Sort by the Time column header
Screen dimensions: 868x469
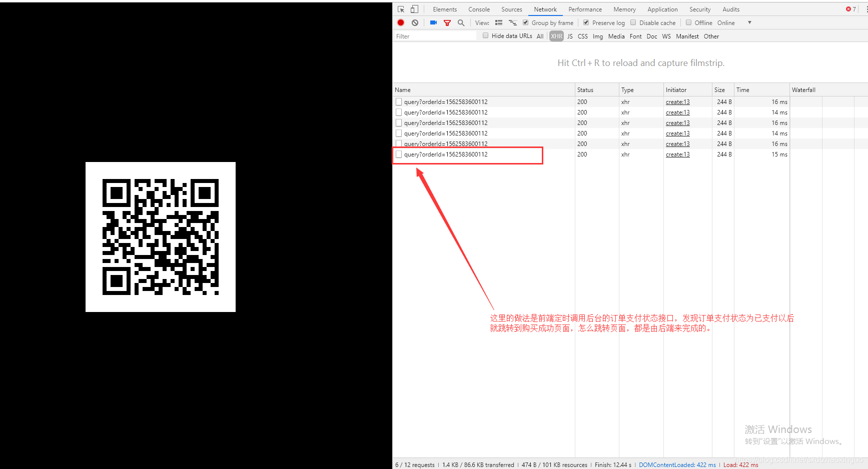pyautogui.click(x=762, y=90)
